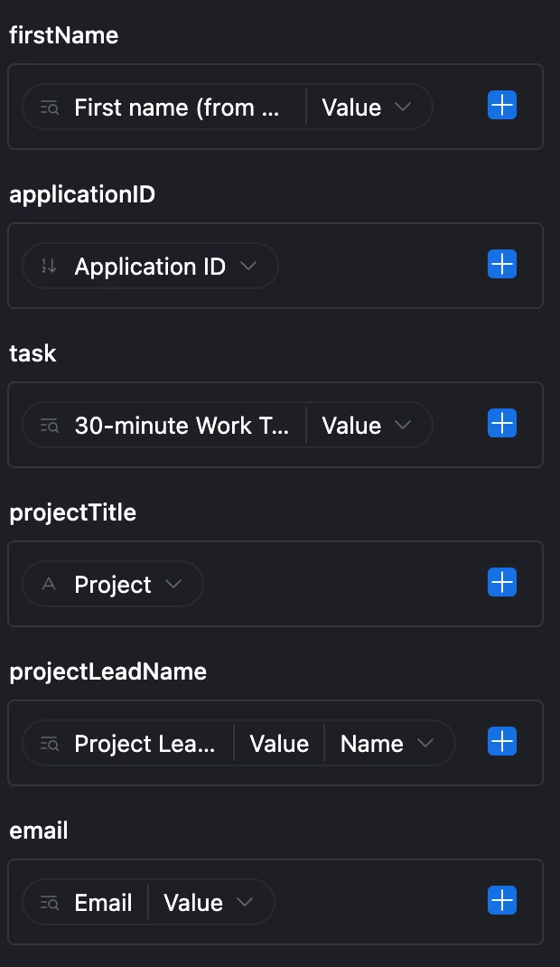
Task: Click the plus button in the projectTitle field
Action: click(x=502, y=584)
